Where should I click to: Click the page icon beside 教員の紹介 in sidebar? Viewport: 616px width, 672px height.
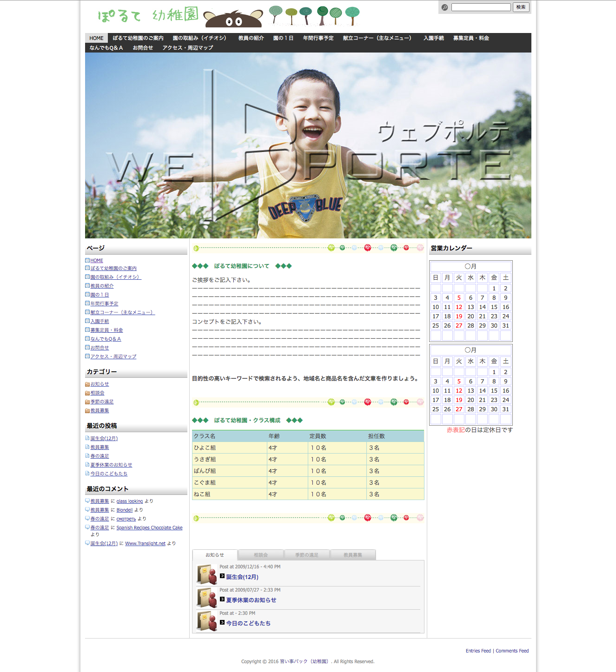(87, 286)
